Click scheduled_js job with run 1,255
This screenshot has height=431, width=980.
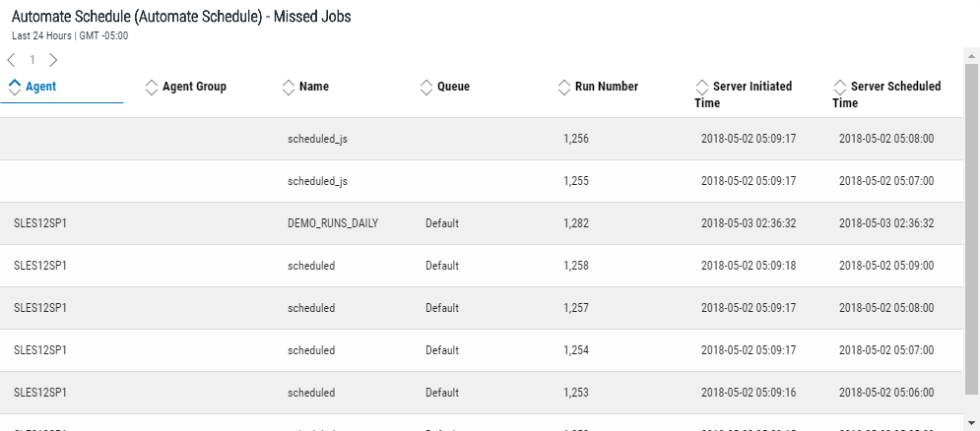point(317,181)
